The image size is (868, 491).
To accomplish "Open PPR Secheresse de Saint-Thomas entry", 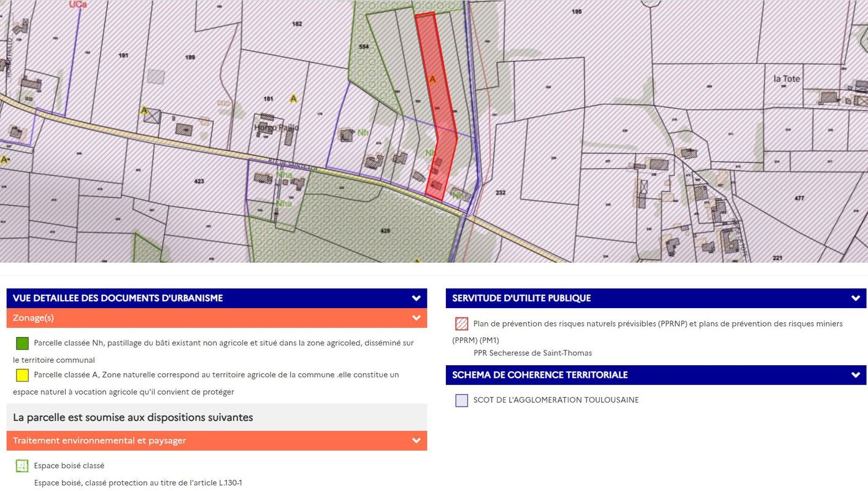I will pyautogui.click(x=532, y=353).
